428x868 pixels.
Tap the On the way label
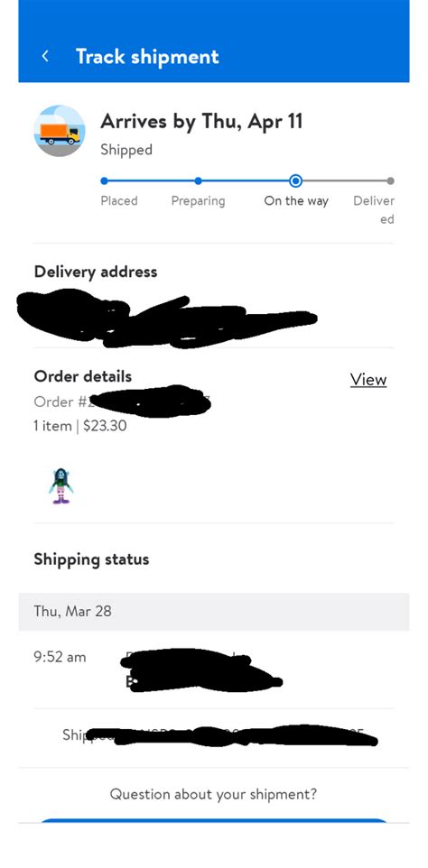pos(296,201)
